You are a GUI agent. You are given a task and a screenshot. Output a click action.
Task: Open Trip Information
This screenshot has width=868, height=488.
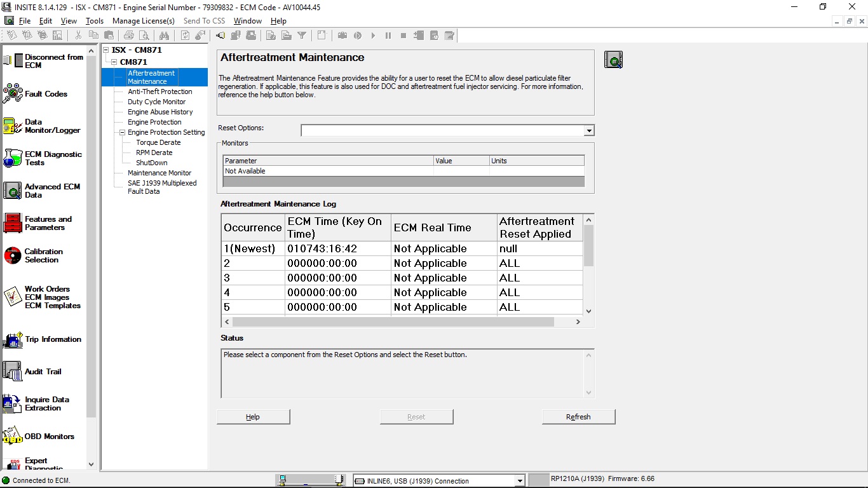click(43, 339)
